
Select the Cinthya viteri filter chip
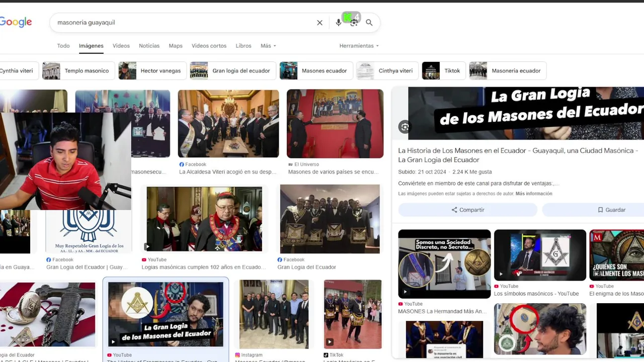(386, 71)
